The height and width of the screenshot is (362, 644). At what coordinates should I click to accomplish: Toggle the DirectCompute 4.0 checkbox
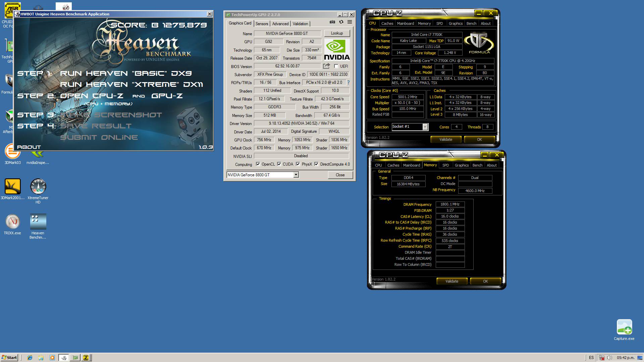pos(316,164)
